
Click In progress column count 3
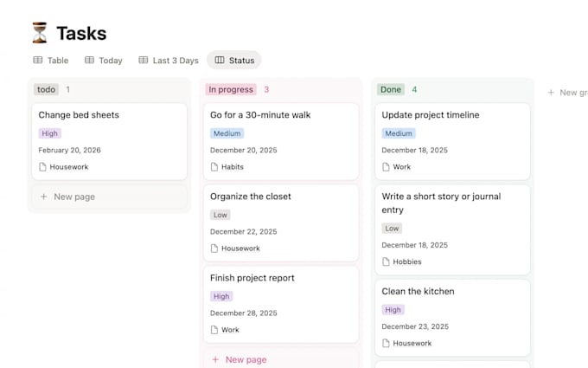266,89
